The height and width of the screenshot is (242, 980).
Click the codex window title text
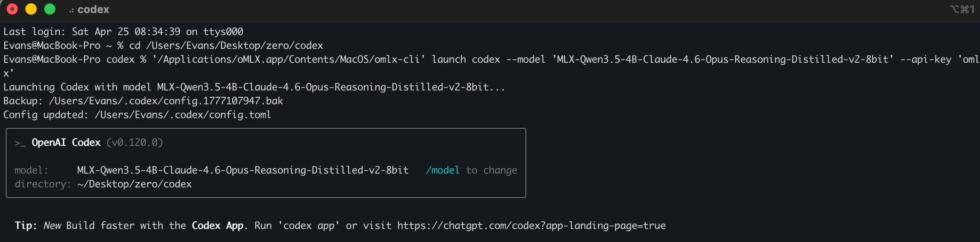93,9
